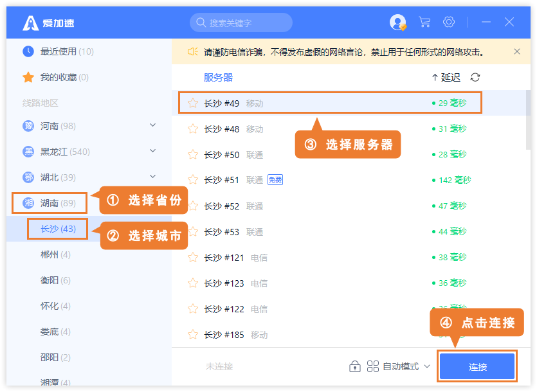Open the user account avatar
The height and width of the screenshot is (392, 537).
398,22
